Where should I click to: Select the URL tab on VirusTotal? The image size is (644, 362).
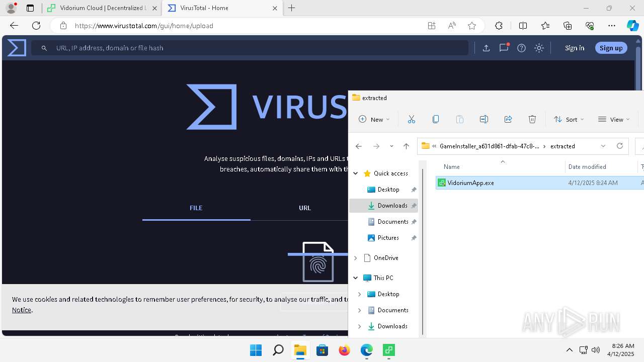(x=305, y=208)
